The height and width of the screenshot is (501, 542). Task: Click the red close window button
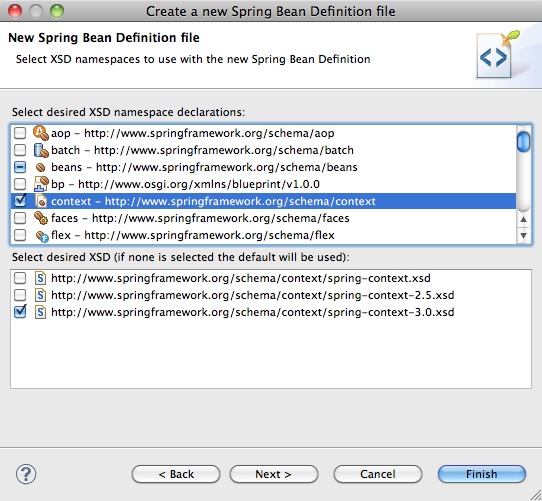pos(15,11)
